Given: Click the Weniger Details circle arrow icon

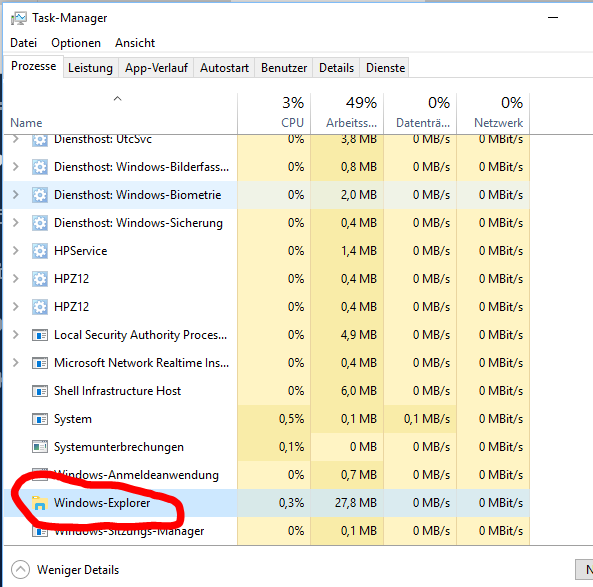Looking at the screenshot, I should [x=20, y=569].
